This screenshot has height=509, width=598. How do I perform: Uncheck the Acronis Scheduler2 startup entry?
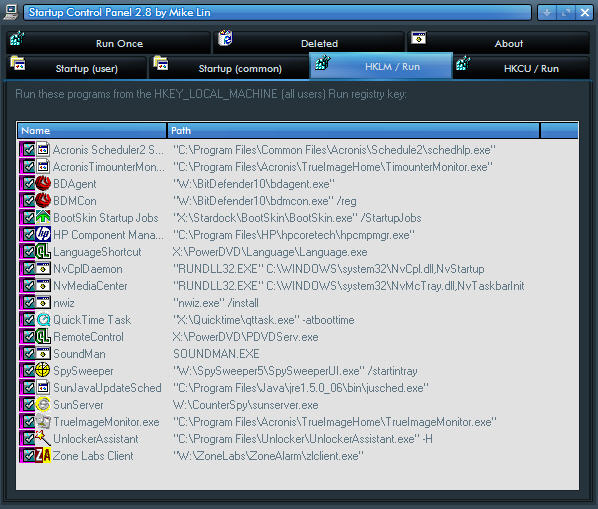(x=28, y=150)
